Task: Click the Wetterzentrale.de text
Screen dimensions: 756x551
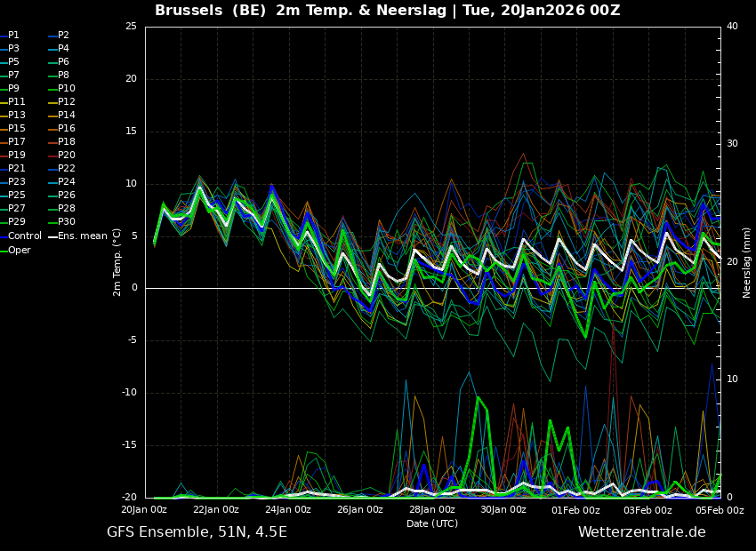Action: coord(642,532)
